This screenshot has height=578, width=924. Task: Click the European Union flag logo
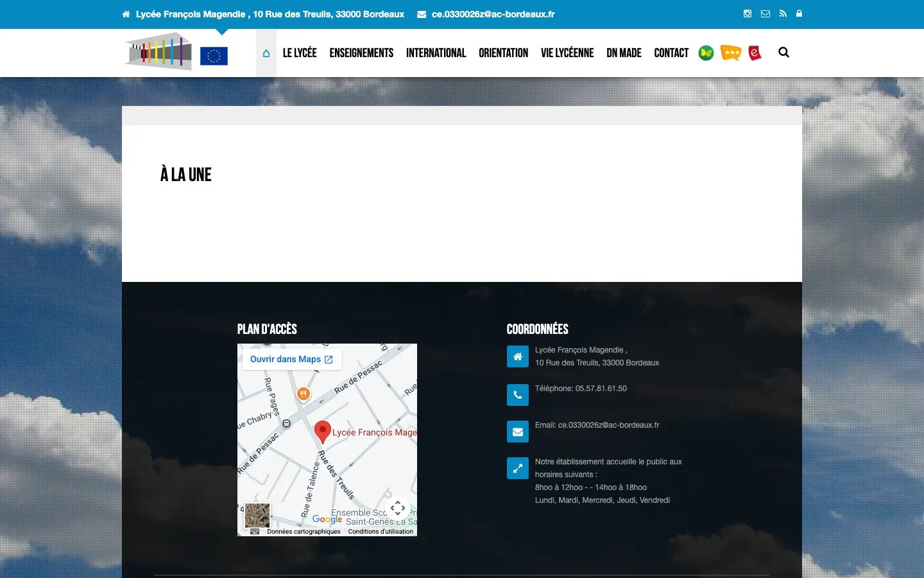[x=214, y=56]
